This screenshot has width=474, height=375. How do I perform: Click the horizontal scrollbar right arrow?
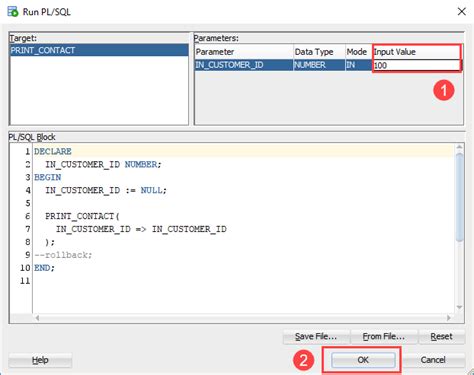(x=449, y=318)
